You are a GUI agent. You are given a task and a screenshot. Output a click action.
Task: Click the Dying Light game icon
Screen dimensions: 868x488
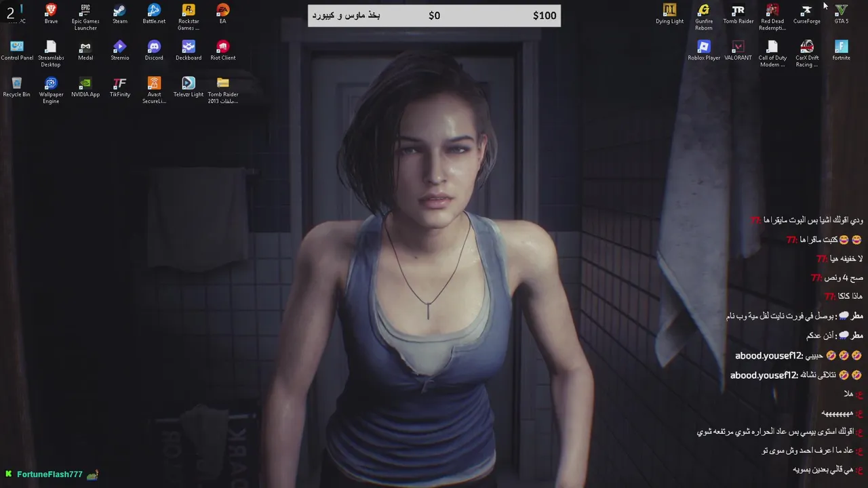(669, 14)
